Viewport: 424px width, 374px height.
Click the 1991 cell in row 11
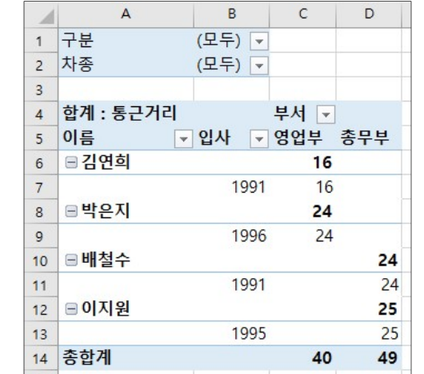tap(231, 285)
